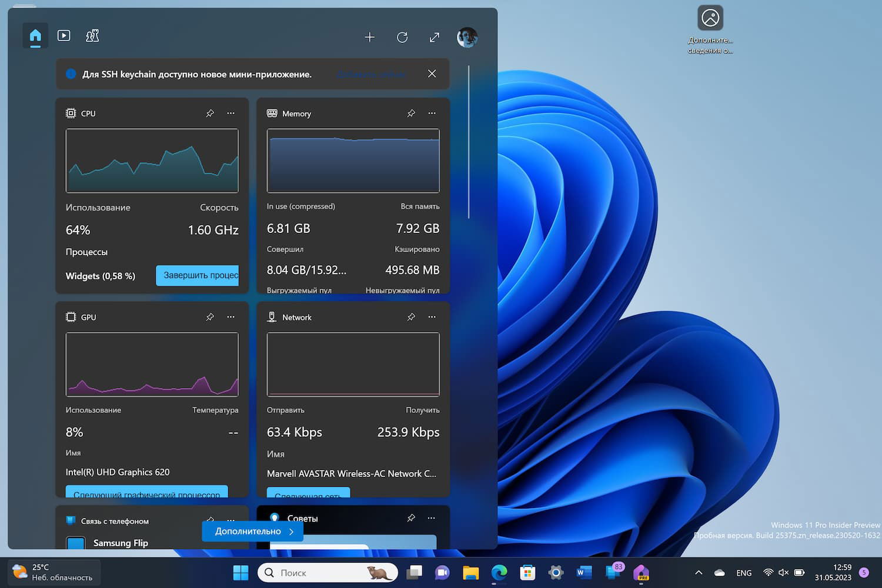Open Settings gear from taskbar
The height and width of the screenshot is (588, 882).
click(556, 573)
